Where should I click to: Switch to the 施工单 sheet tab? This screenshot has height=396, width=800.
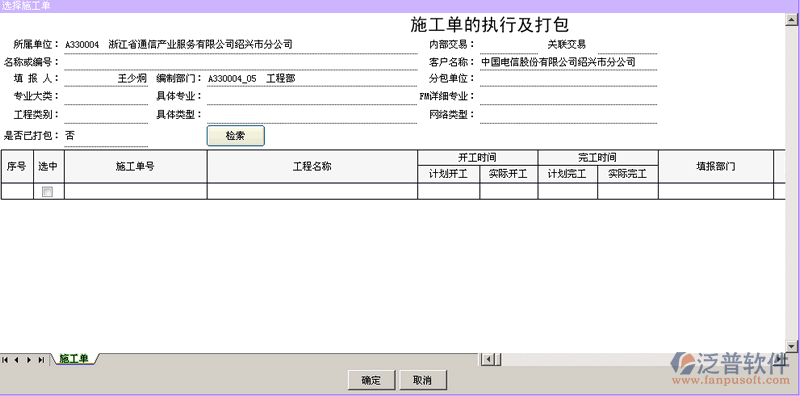point(74,359)
